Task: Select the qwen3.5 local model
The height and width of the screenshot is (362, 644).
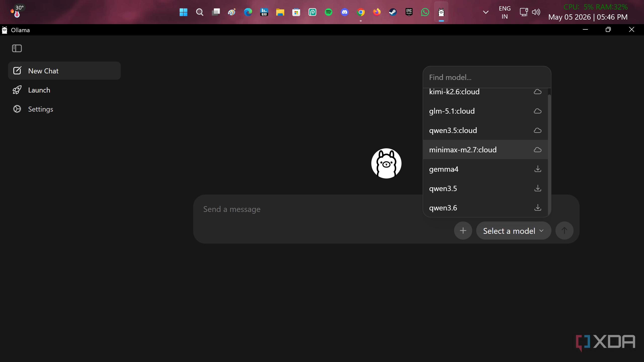Action: pyautogui.click(x=486, y=188)
